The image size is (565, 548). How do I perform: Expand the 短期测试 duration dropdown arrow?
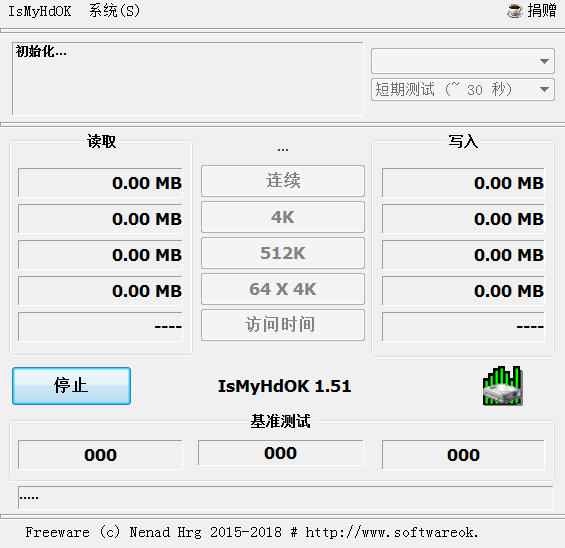[x=544, y=89]
